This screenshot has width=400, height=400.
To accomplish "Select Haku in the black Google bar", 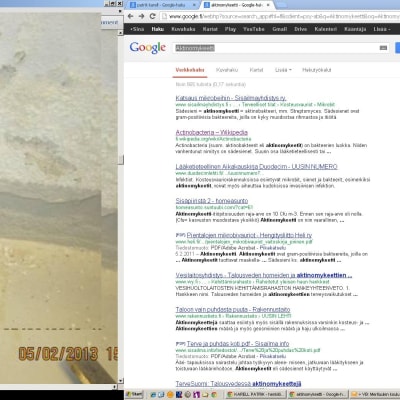I will click(158, 29).
